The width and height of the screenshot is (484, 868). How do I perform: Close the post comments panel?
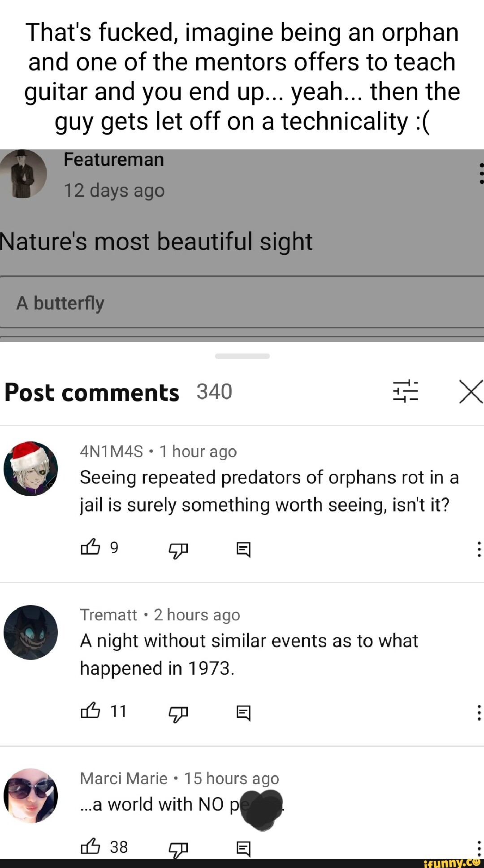(471, 392)
